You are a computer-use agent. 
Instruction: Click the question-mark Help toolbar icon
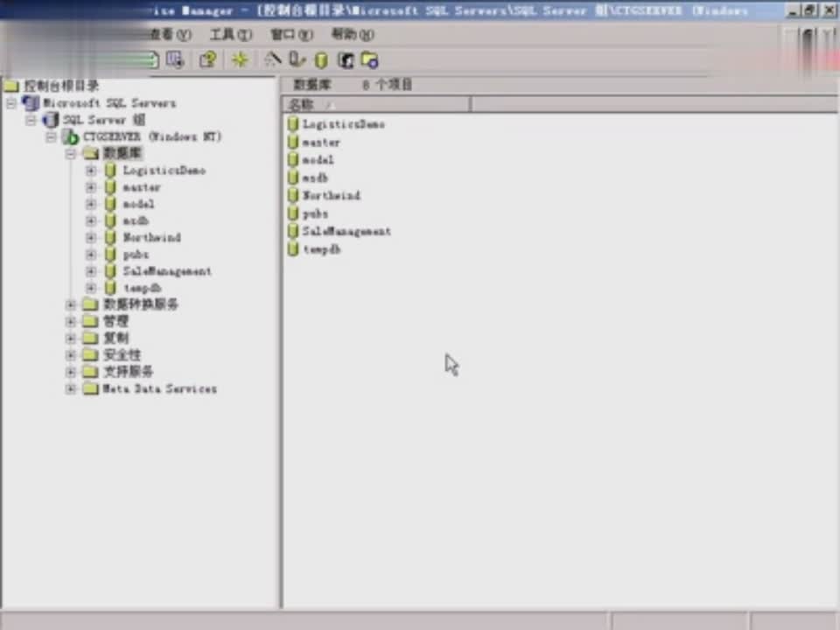[207, 59]
